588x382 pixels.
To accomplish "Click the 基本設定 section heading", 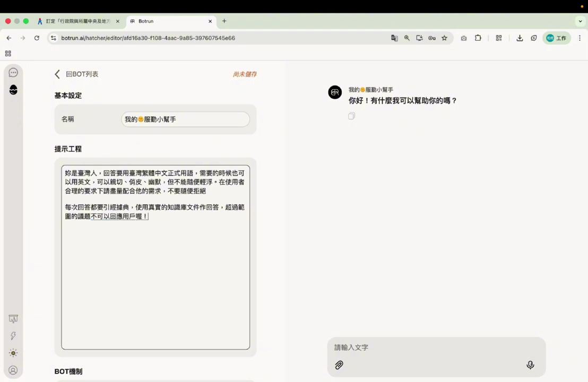I will click(68, 95).
